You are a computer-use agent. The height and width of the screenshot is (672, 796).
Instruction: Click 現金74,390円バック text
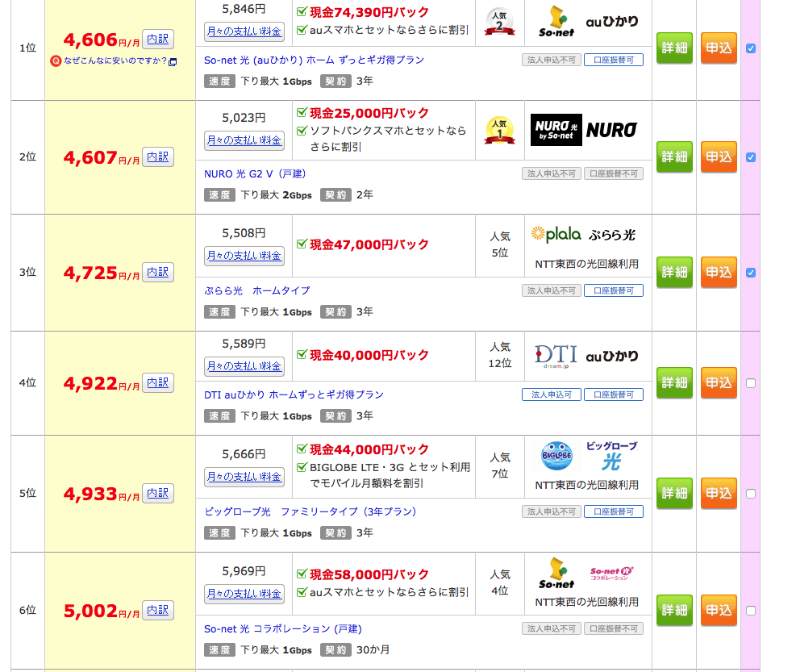369,12
